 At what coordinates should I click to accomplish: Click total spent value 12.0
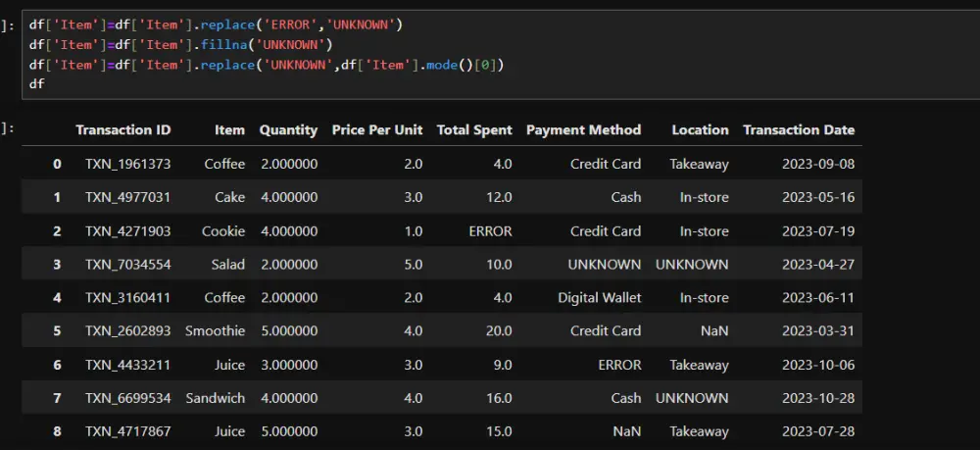pyautogui.click(x=500, y=197)
